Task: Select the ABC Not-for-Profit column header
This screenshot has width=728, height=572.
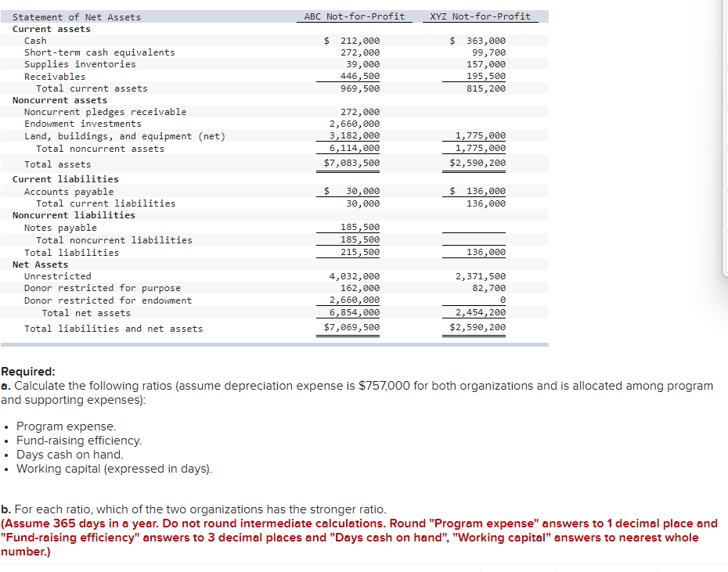Action: coord(354,16)
